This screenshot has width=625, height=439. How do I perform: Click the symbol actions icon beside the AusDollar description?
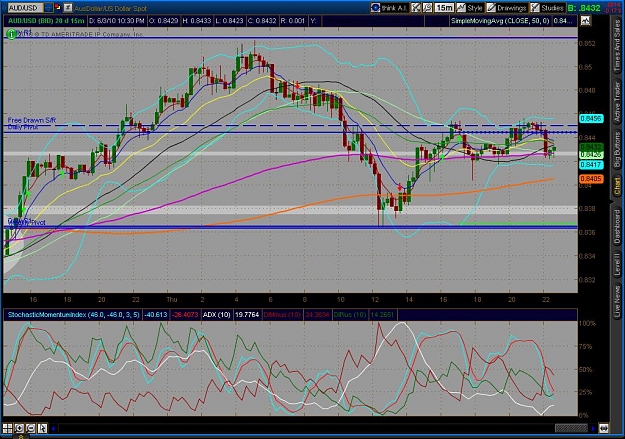pyautogui.click(x=68, y=8)
